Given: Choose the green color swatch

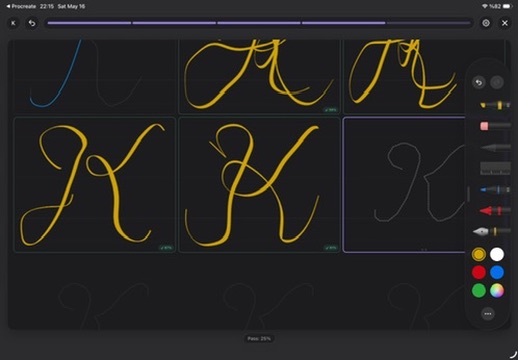Looking at the screenshot, I should pyautogui.click(x=479, y=290).
